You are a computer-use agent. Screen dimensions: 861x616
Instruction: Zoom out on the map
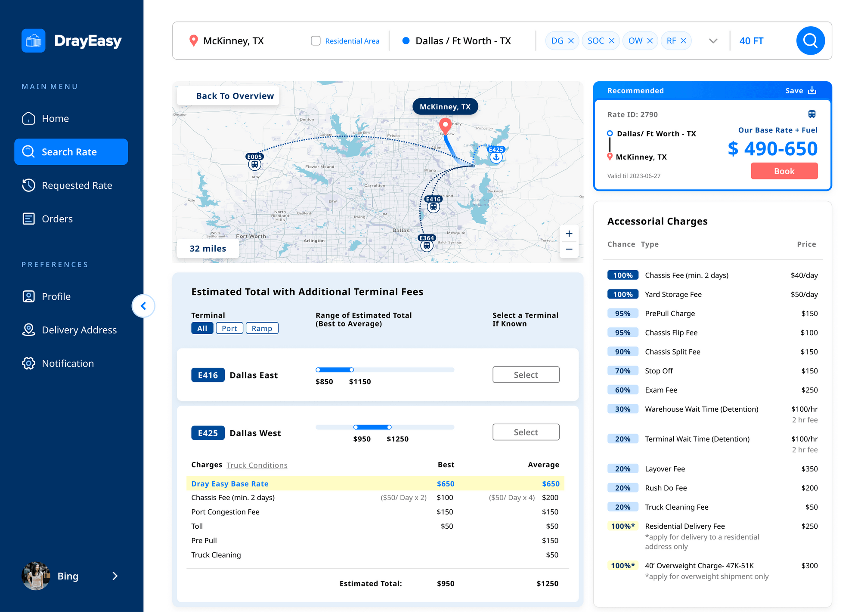(569, 249)
